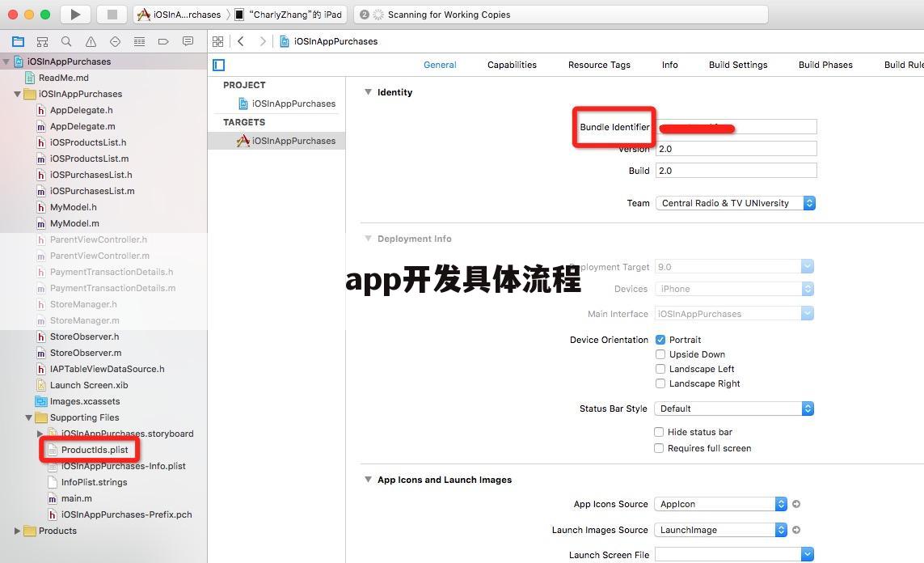
Task: Collapse the Identity section
Action: 369,92
